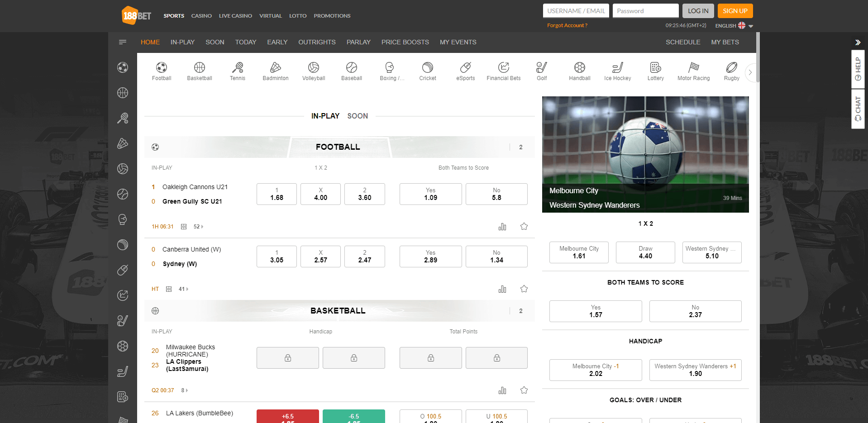This screenshot has width=868, height=423.
Task: Open Lottery from the sports carousel
Action: (656, 71)
